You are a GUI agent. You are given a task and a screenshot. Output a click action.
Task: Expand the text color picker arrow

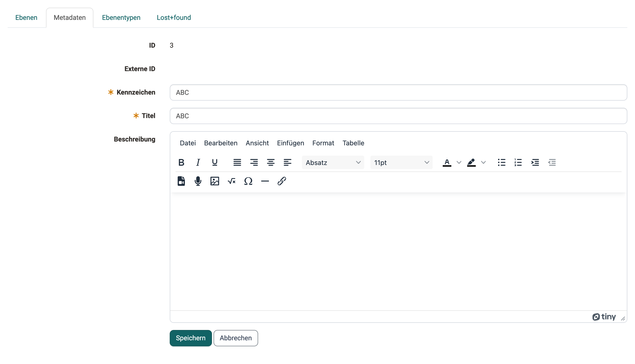click(459, 163)
